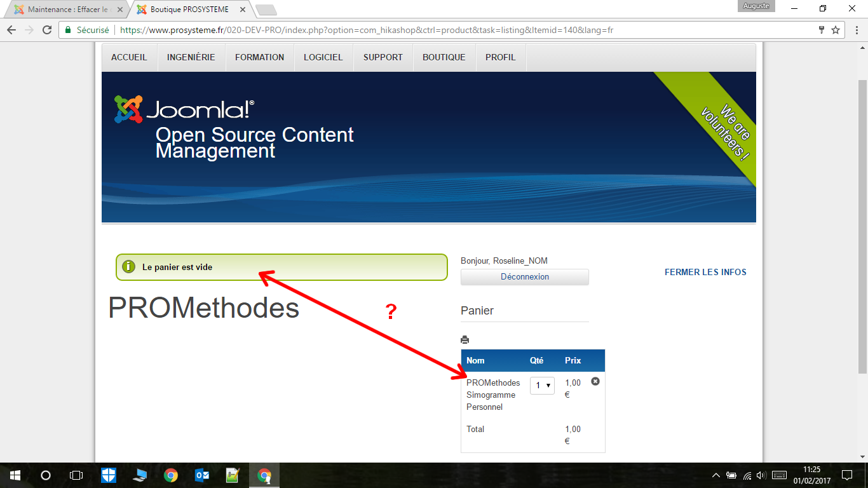Bookmark this page with the star icon

(x=836, y=30)
